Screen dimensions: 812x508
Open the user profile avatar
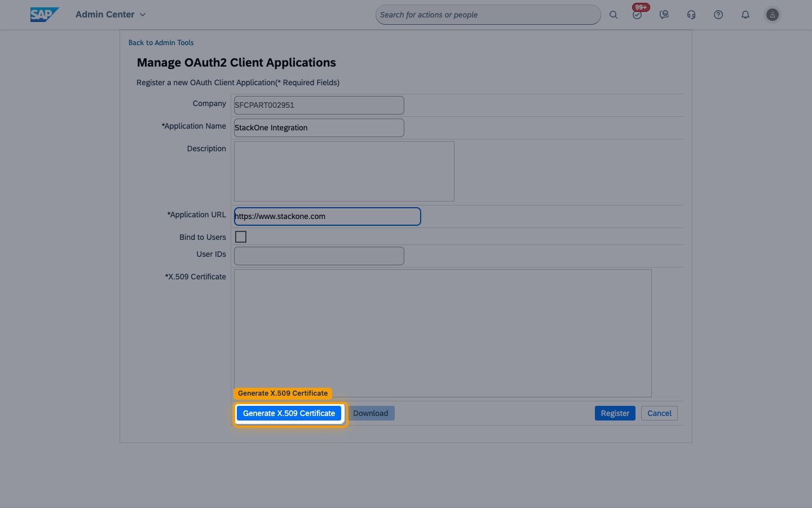point(773,15)
